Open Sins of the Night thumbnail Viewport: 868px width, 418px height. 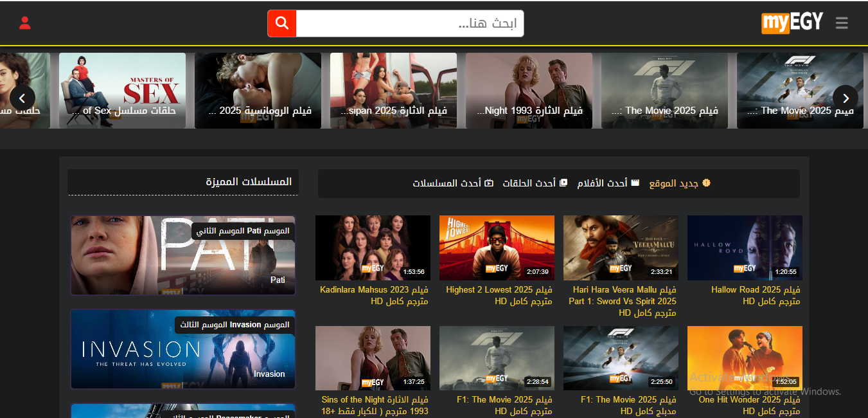(x=373, y=358)
